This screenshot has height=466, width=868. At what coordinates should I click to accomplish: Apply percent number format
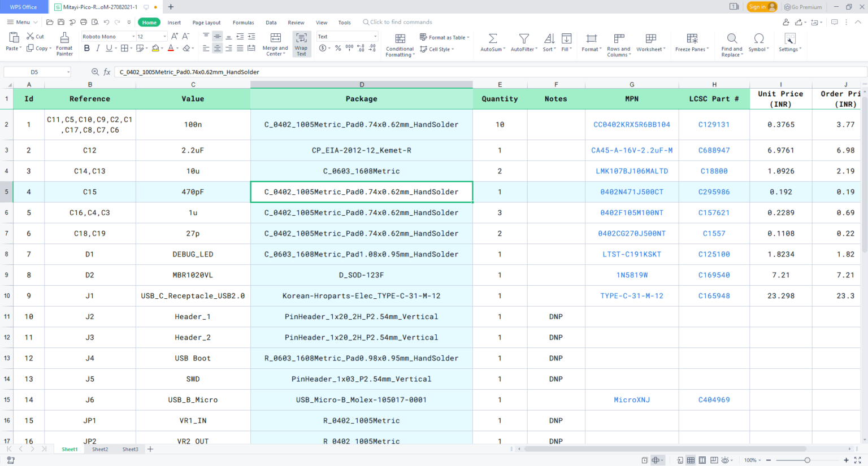click(x=337, y=49)
